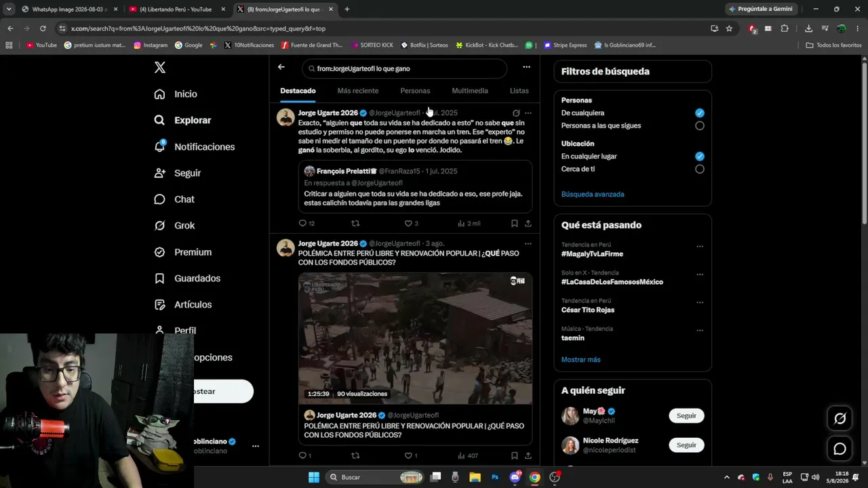Open the floating messages button

tap(840, 449)
